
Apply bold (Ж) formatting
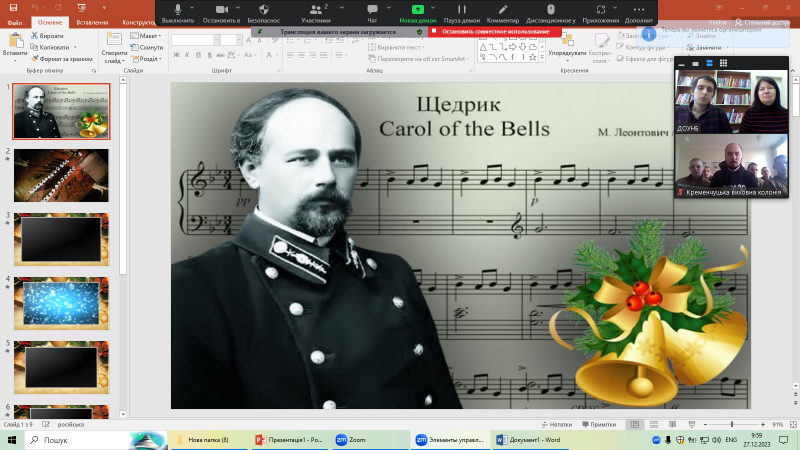[176, 55]
